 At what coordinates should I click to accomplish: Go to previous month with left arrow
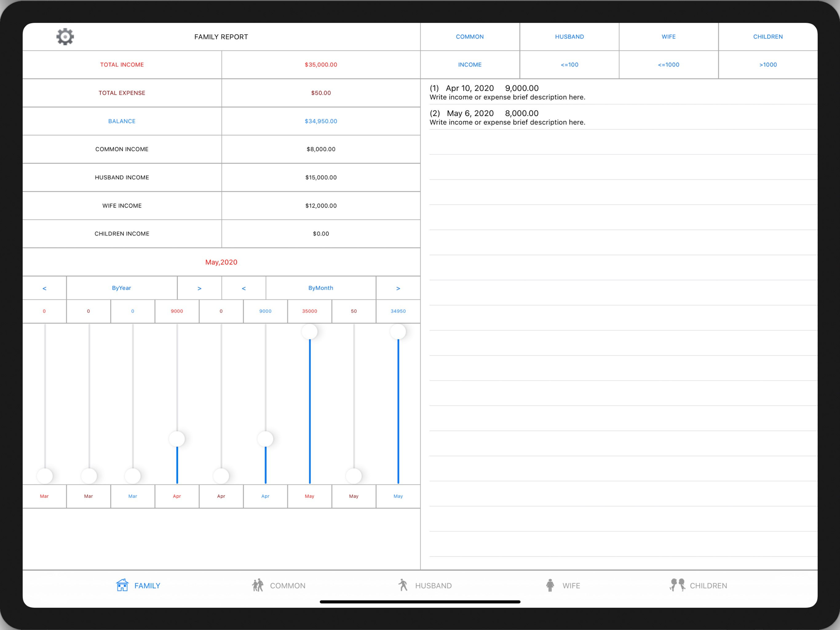(x=244, y=288)
